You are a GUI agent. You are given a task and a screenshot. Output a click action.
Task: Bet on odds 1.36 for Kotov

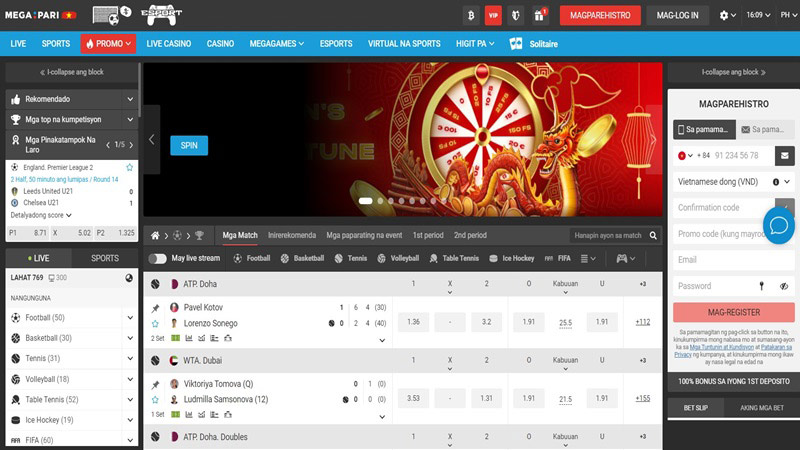tap(413, 322)
